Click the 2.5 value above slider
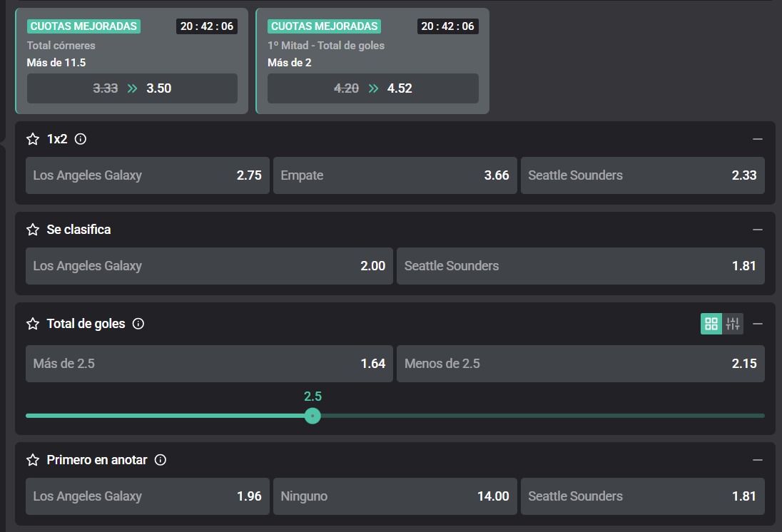 point(313,397)
